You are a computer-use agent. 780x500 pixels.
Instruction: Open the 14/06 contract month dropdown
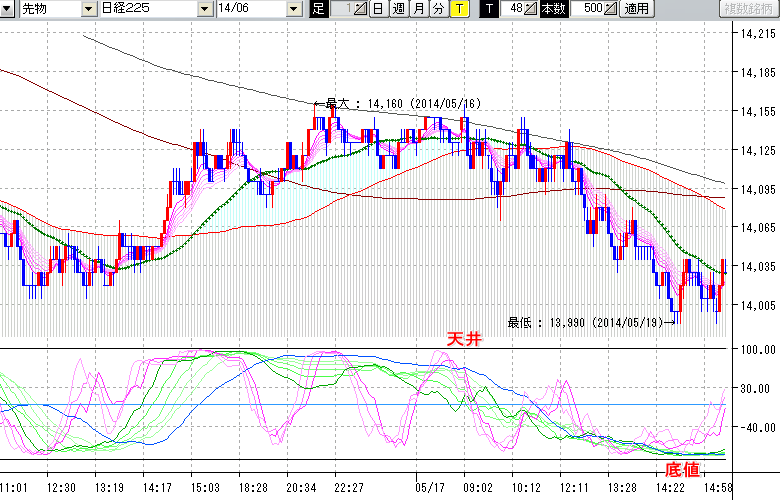point(293,9)
